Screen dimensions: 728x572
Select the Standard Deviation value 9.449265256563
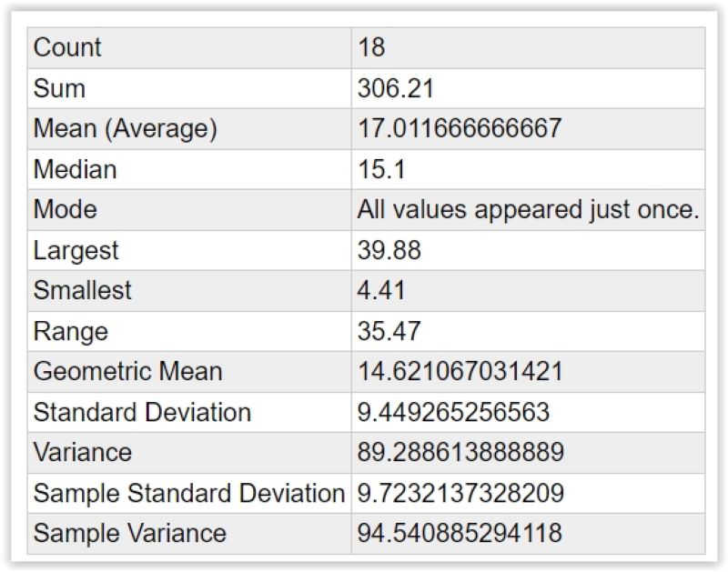pos(453,413)
